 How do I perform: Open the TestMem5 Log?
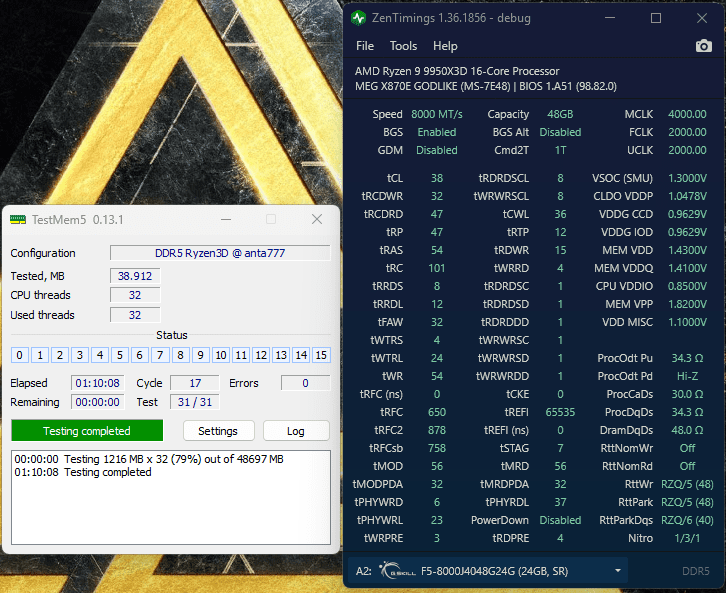coord(296,431)
